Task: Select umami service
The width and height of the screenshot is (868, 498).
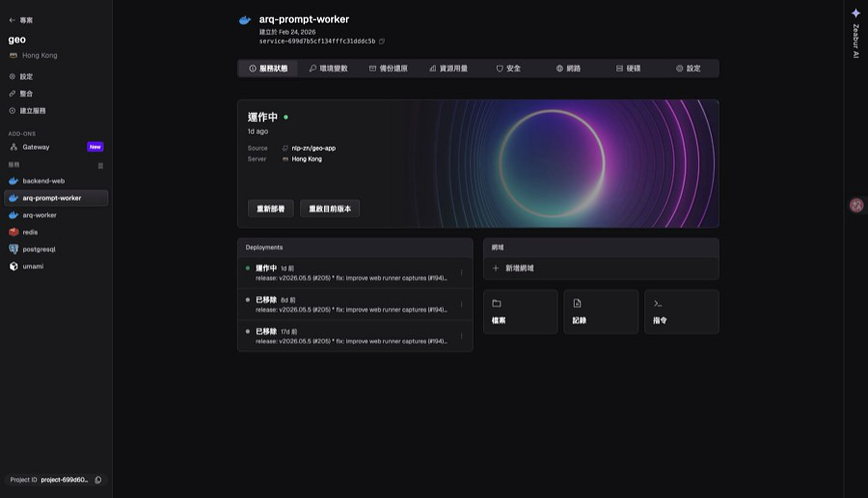Action: click(x=56, y=266)
